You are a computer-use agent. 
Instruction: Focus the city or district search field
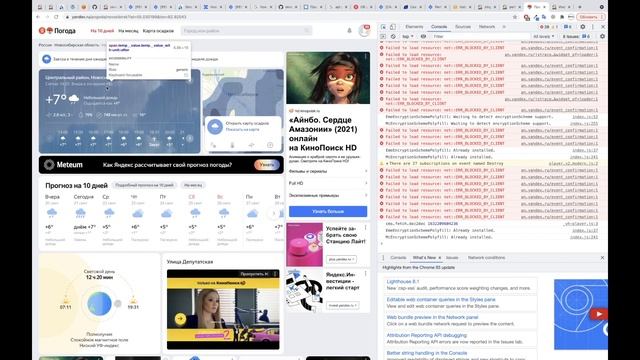click(x=246, y=31)
